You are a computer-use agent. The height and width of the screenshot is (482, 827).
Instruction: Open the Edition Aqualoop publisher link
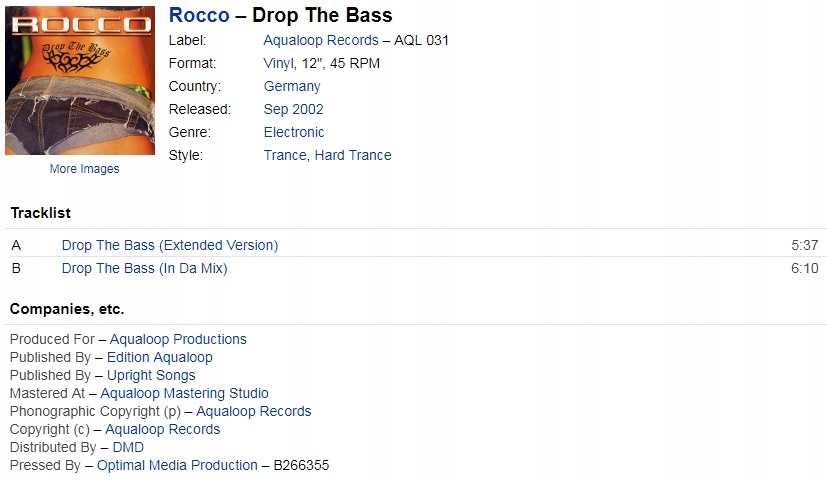pos(159,357)
